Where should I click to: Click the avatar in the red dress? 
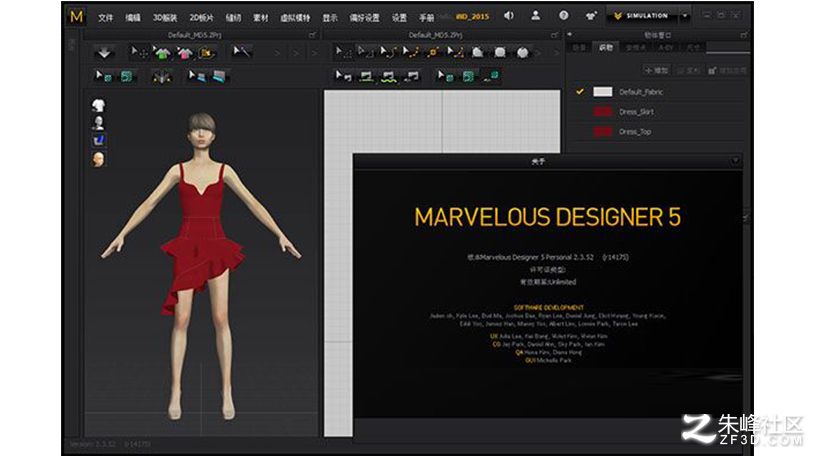click(201, 265)
